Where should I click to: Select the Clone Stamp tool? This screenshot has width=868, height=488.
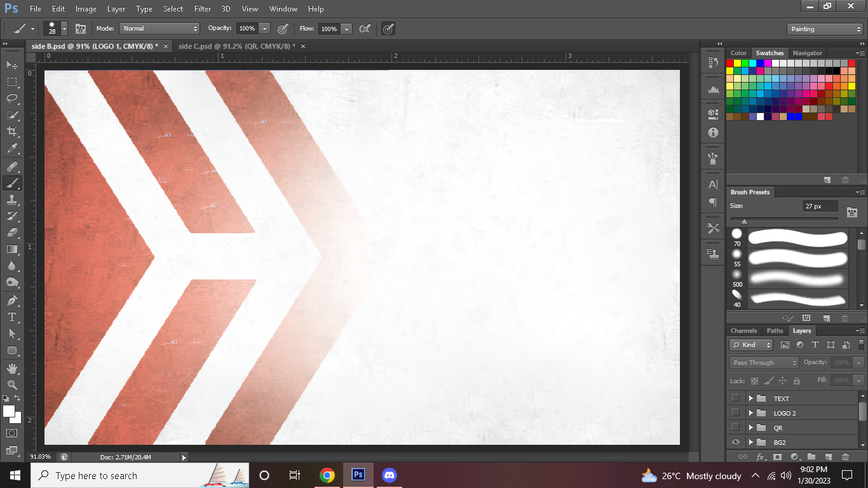pos(12,200)
